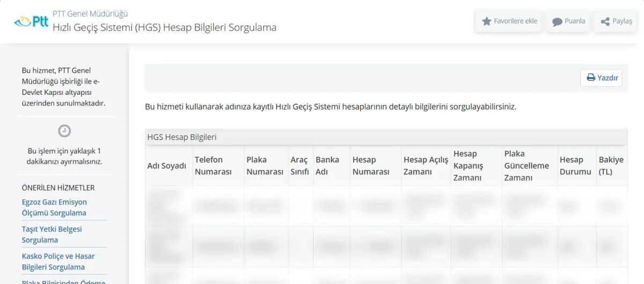Open Taşıt Yetki Belgesi Sorgulama link
Screen dimensions: 644x284
pyautogui.click(x=52, y=235)
